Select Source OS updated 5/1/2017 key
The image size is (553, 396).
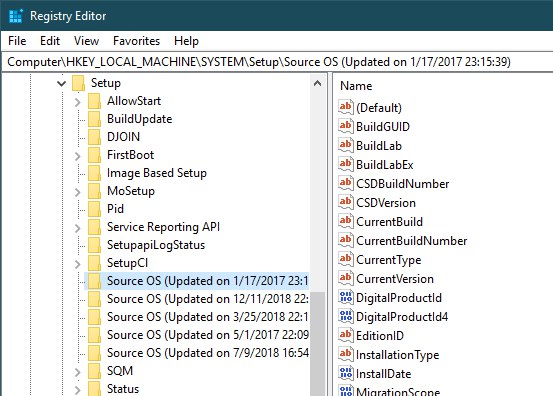207,335
